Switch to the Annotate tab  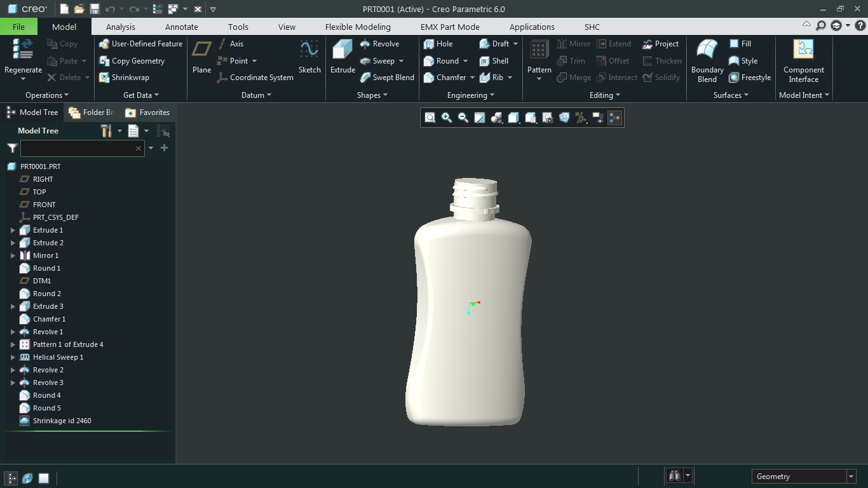182,27
